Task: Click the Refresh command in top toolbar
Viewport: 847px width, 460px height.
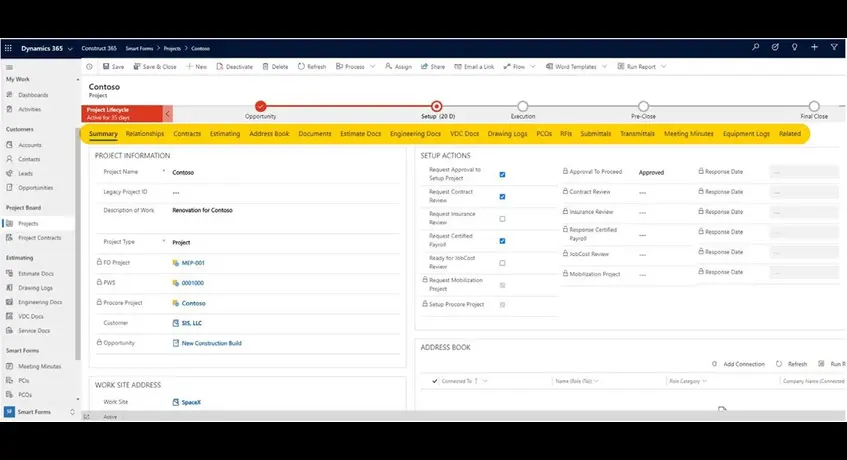Action: (312, 66)
